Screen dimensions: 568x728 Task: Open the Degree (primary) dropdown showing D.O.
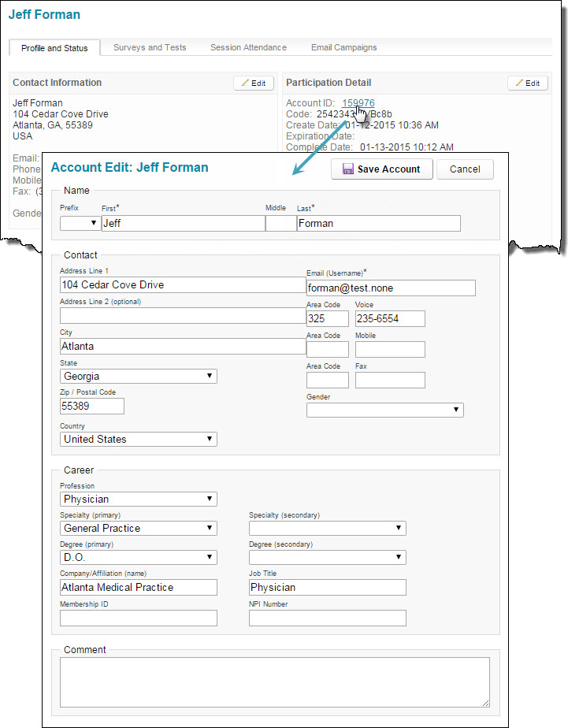139,557
